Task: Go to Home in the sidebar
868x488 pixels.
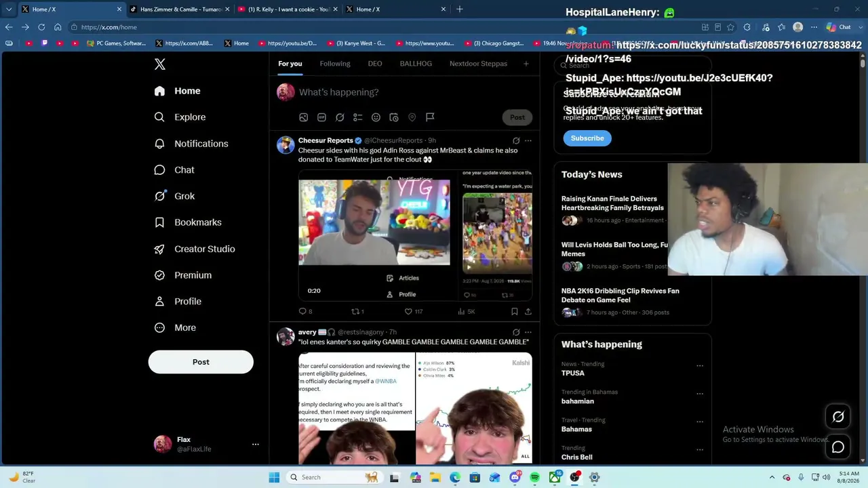Action: (x=177, y=91)
